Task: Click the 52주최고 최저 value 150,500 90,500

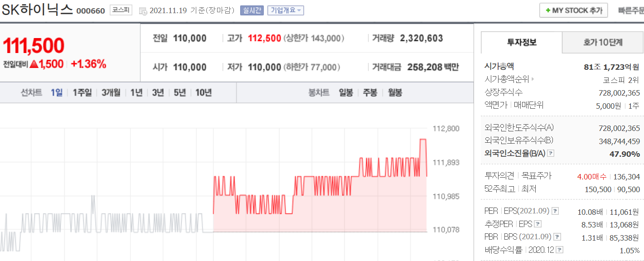Action: (612, 189)
